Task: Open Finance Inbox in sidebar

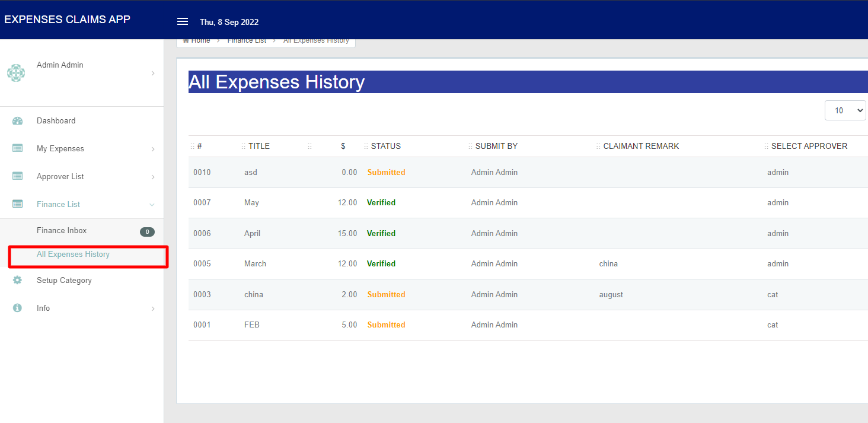Action: click(62, 231)
